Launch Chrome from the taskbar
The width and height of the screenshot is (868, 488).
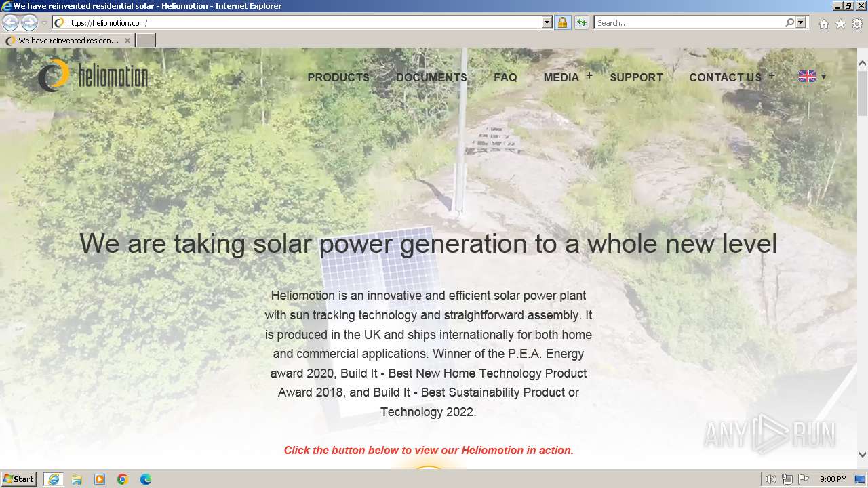pyautogui.click(x=123, y=479)
